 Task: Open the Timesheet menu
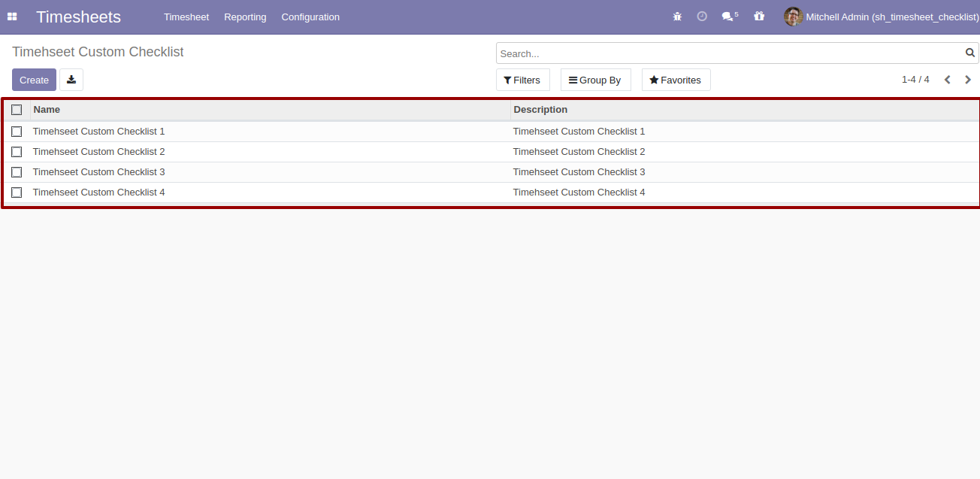click(x=186, y=17)
